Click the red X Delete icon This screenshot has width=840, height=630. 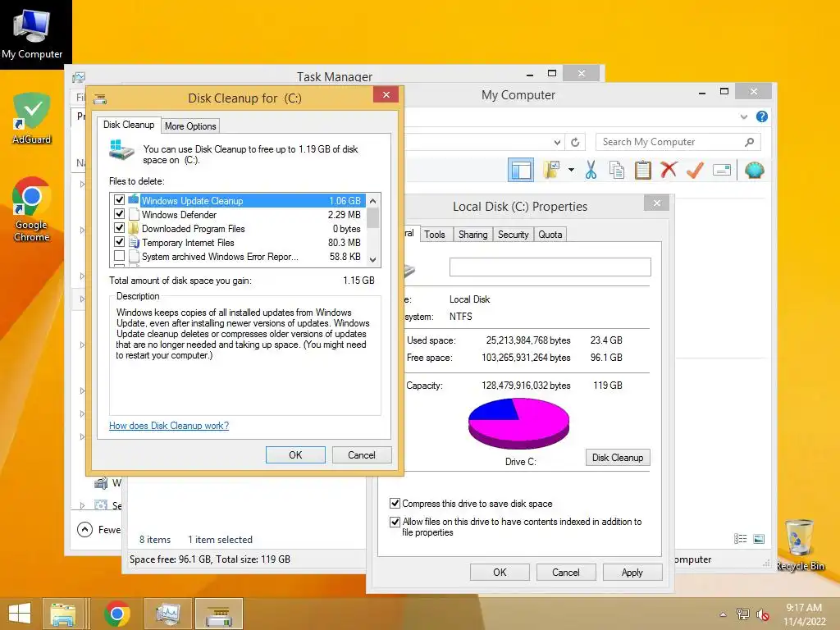[669, 171]
